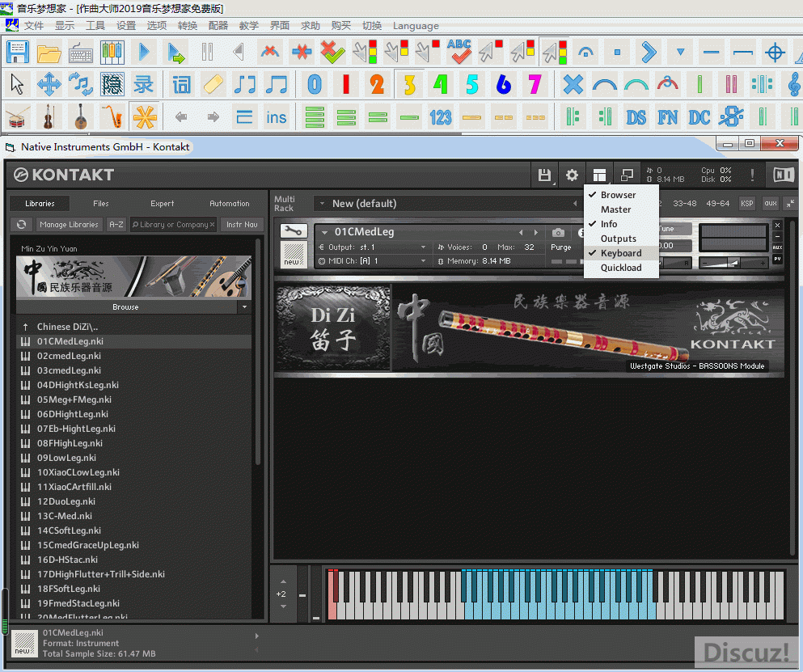Enable Quickload in the workspace menu
The image size is (803, 672).
(621, 268)
